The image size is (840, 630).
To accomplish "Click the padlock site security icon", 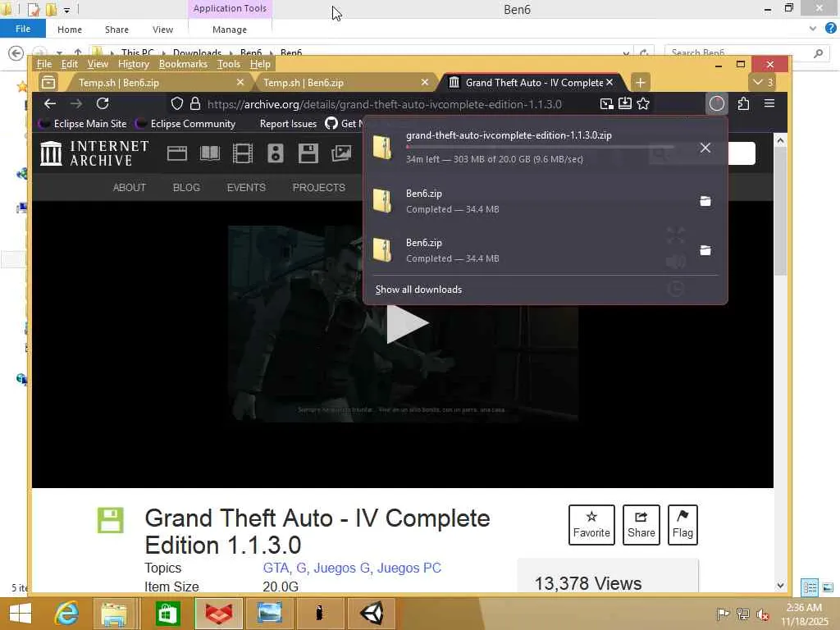I will click(195, 104).
